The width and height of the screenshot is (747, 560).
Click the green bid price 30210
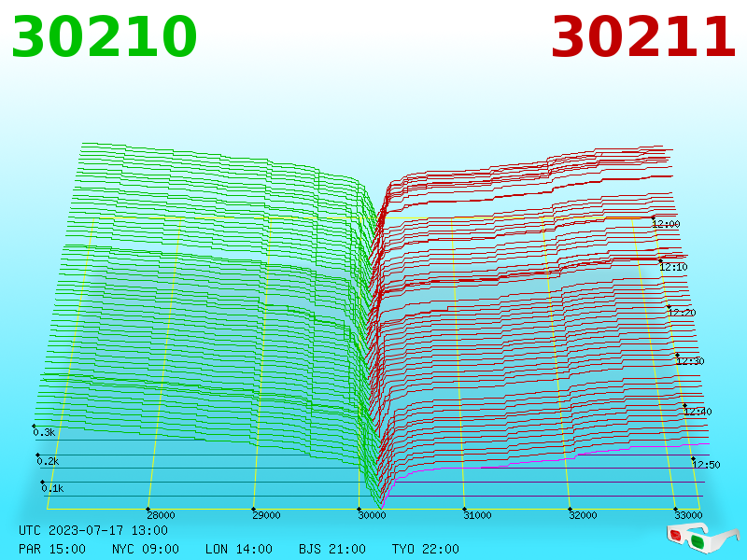pos(105,36)
